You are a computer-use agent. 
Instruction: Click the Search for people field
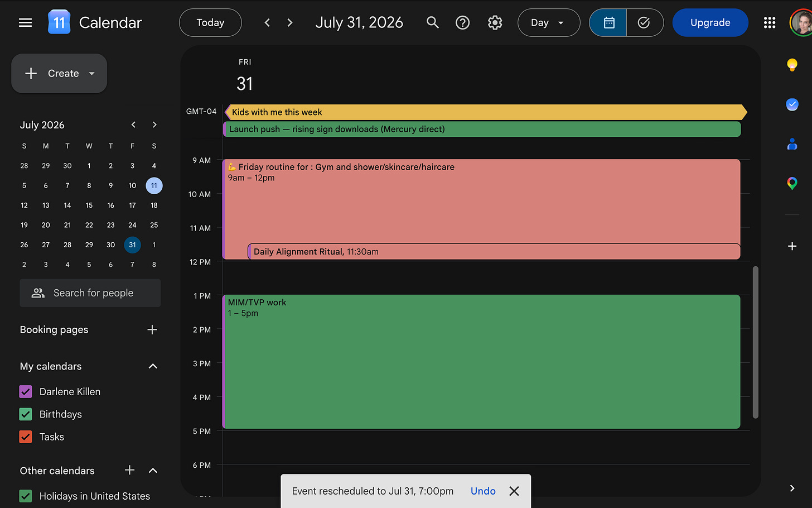90,293
